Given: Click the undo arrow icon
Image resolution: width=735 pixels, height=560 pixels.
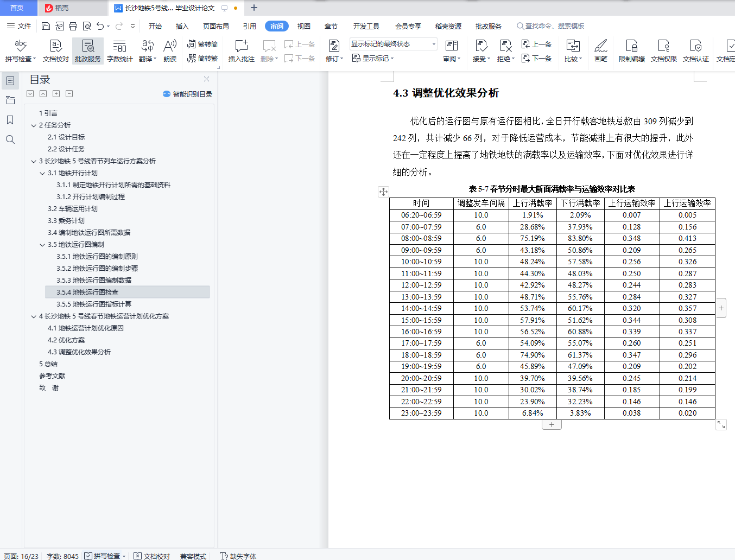Looking at the screenshot, I should coord(100,26).
